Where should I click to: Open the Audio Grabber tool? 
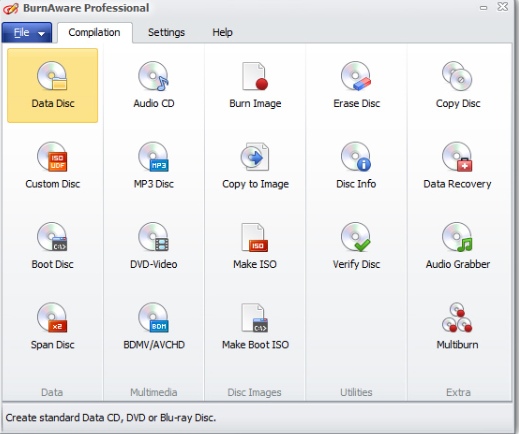click(x=458, y=246)
